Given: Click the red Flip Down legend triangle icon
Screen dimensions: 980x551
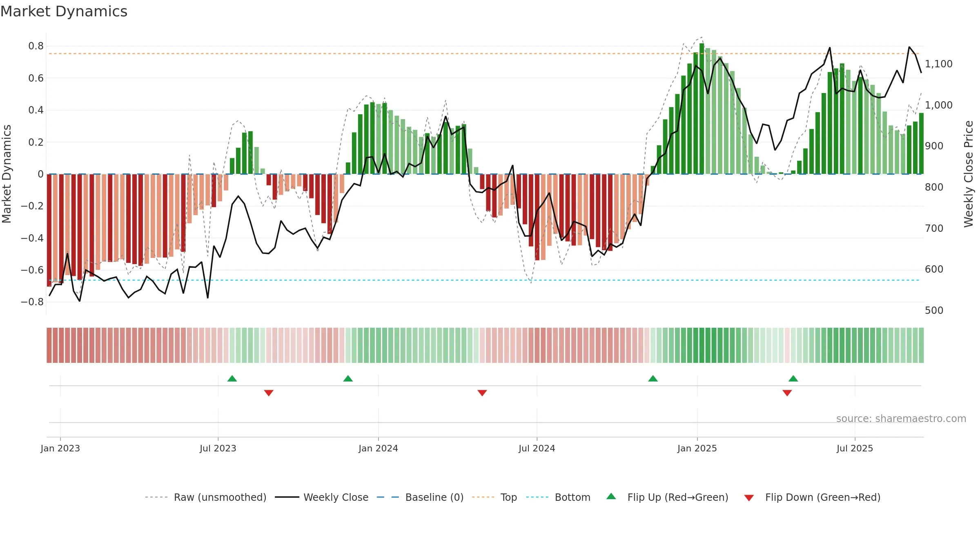Looking at the screenshot, I should tap(749, 498).
